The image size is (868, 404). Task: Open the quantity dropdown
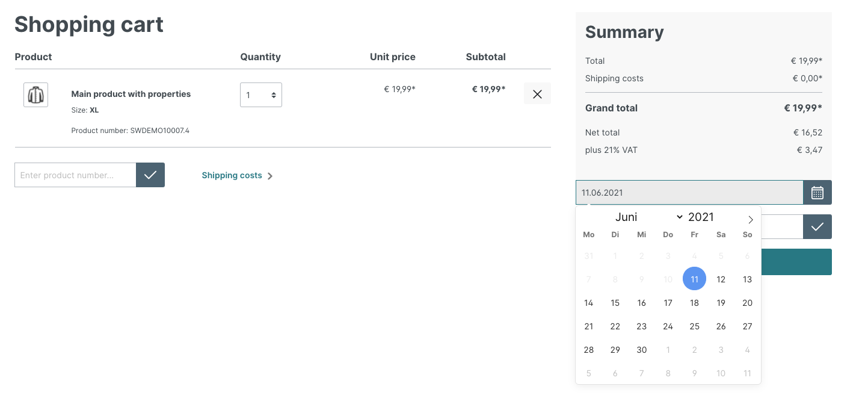261,95
